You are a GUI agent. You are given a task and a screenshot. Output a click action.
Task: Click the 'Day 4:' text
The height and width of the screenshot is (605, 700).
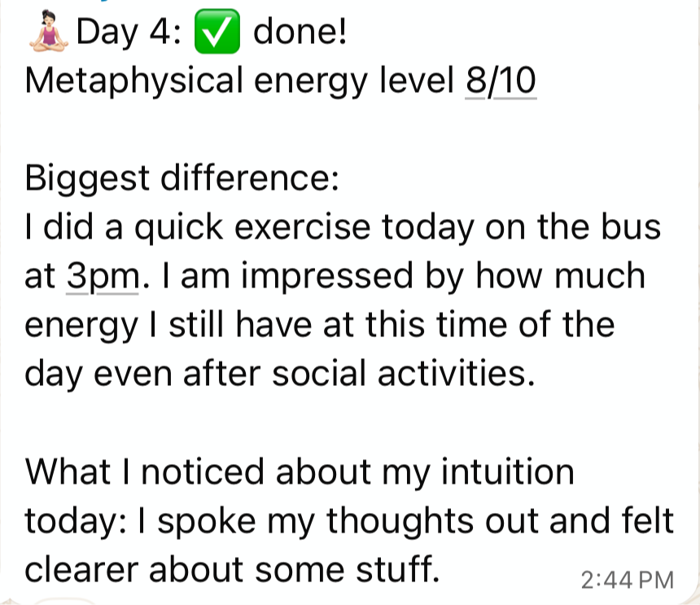click(x=129, y=33)
